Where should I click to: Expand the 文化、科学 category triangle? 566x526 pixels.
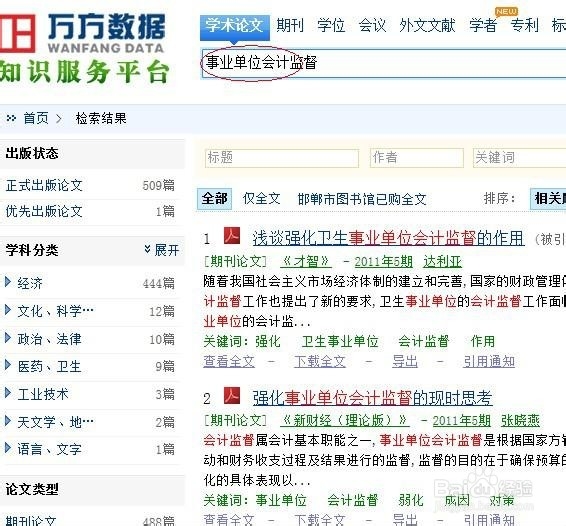pyautogui.click(x=8, y=309)
